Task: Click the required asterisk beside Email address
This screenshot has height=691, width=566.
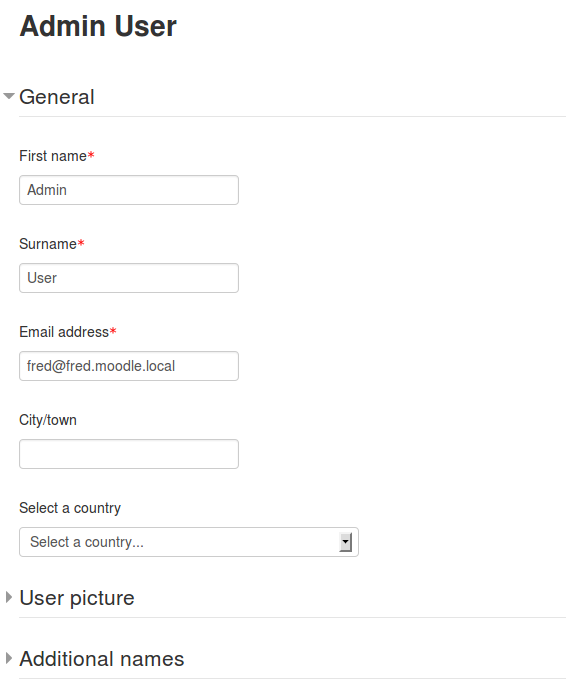Action: click(x=113, y=331)
